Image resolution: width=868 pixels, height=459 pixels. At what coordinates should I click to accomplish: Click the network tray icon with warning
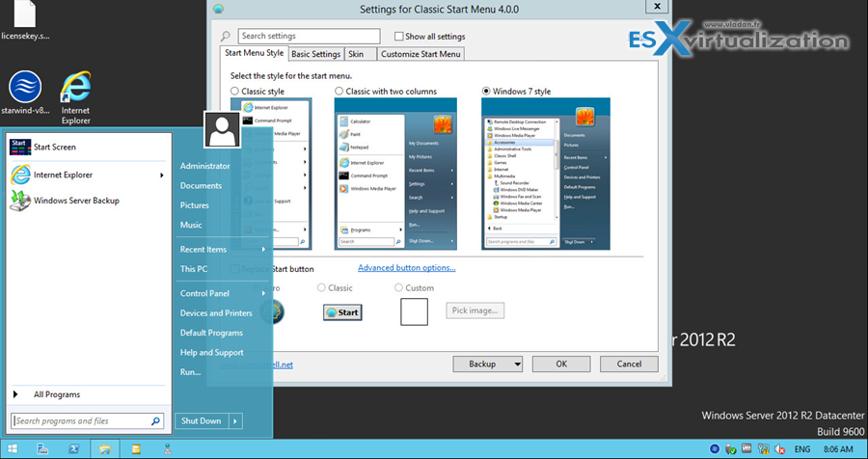(x=764, y=449)
